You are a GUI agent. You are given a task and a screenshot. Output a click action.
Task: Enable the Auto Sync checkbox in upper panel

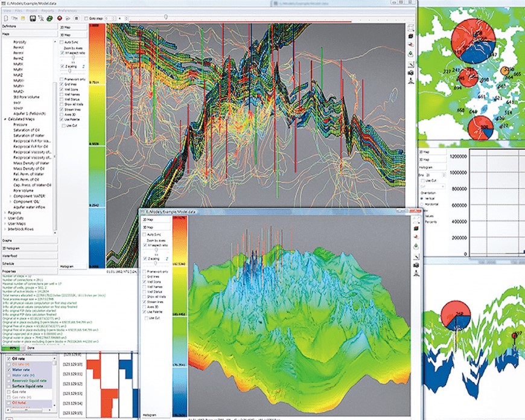coord(62,42)
